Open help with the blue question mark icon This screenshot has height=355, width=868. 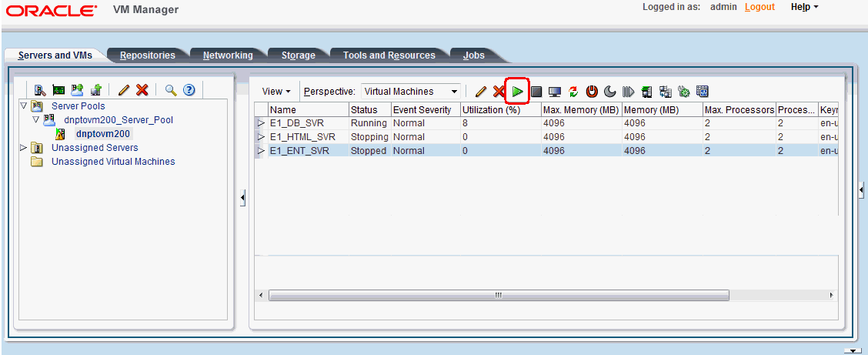point(189,90)
